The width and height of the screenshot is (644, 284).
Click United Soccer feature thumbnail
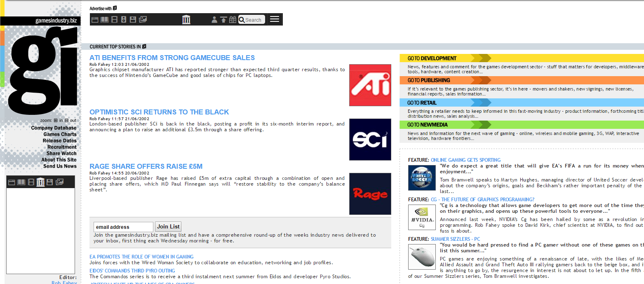[422, 178]
